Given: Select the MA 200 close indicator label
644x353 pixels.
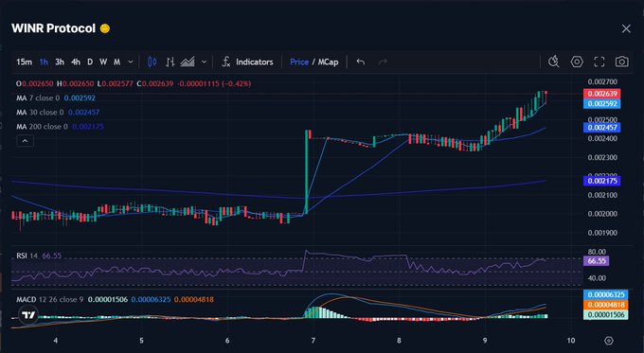Looking at the screenshot, I should point(42,127).
